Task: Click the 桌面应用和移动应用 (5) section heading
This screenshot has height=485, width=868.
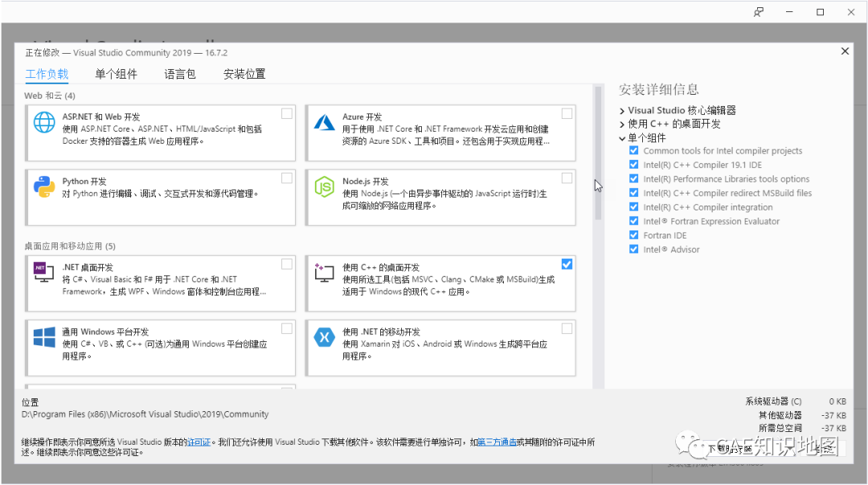Action: (70, 246)
